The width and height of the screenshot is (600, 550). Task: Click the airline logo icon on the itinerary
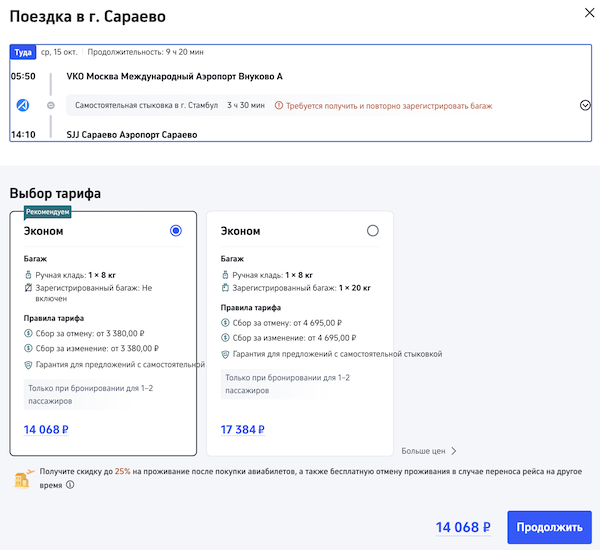(x=24, y=105)
